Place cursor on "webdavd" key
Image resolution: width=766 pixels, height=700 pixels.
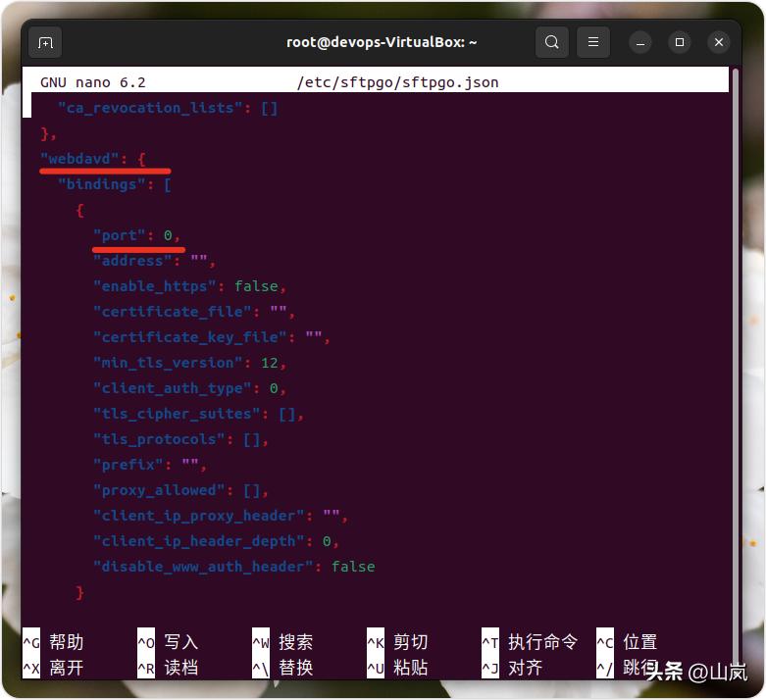(x=79, y=158)
